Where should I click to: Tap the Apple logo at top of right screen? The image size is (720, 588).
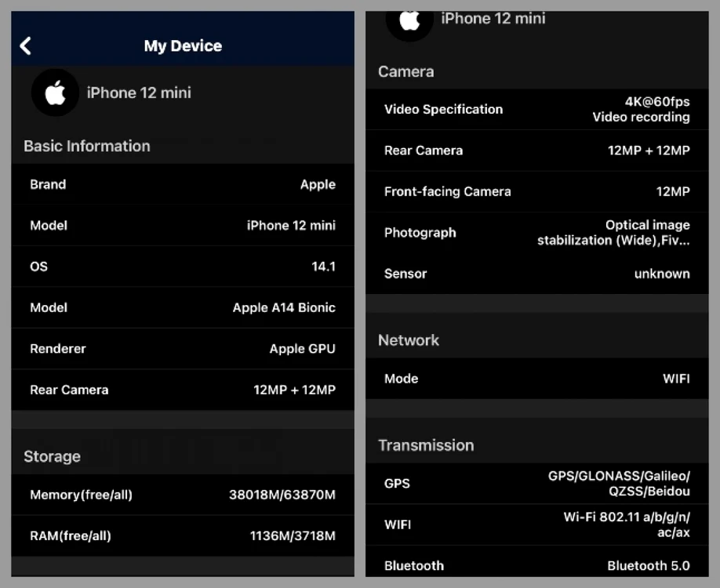(409, 22)
